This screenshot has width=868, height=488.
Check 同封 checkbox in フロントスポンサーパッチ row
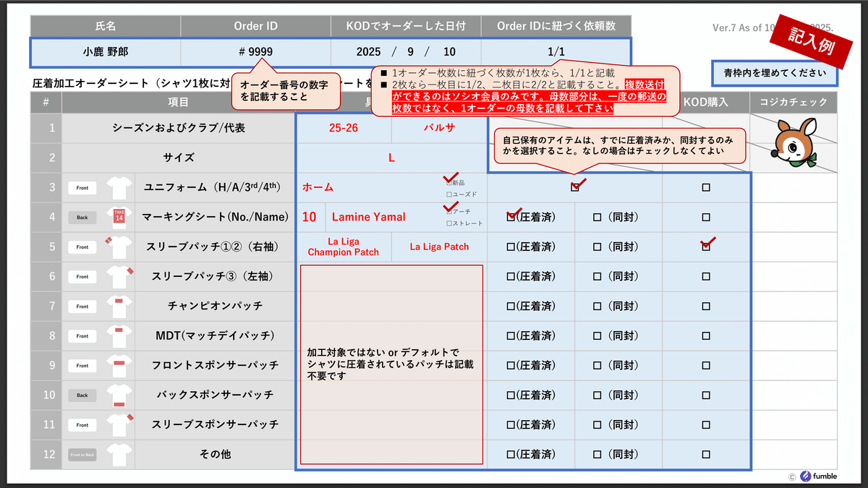tap(597, 366)
